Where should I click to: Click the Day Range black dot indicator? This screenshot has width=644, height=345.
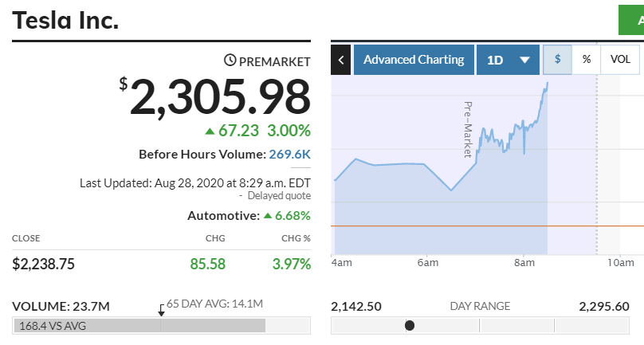(x=410, y=325)
